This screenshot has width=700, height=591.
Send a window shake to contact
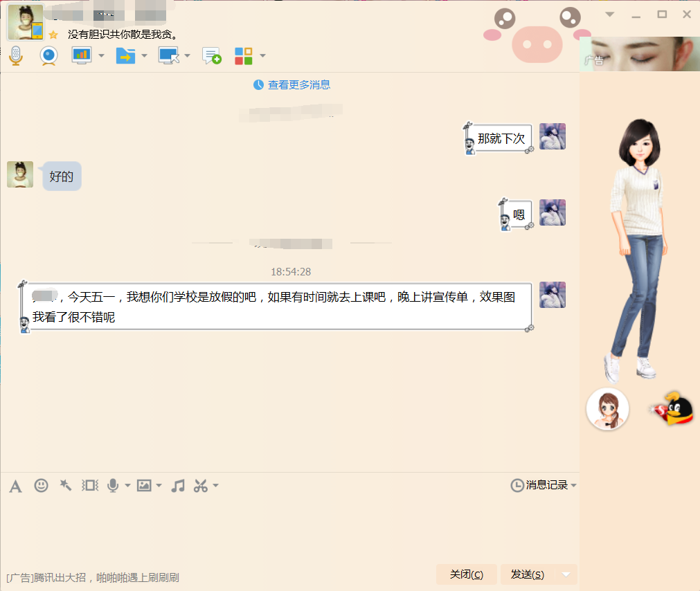tap(90, 486)
